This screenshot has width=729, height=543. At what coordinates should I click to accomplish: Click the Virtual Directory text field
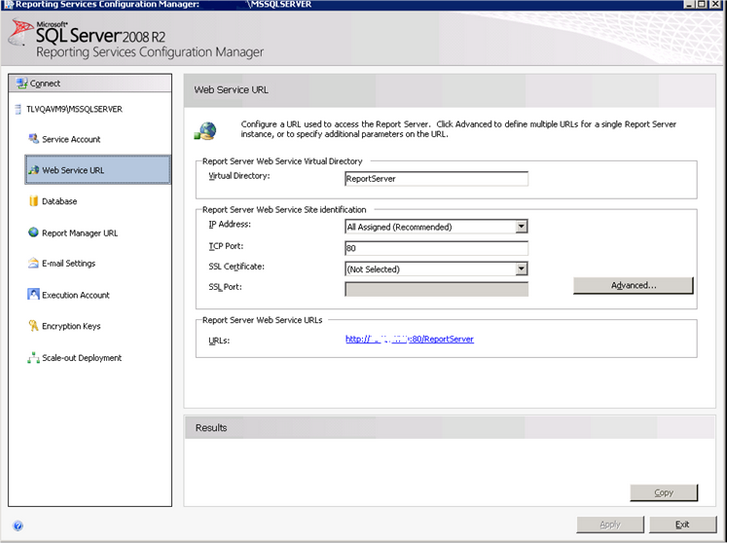coord(436,179)
